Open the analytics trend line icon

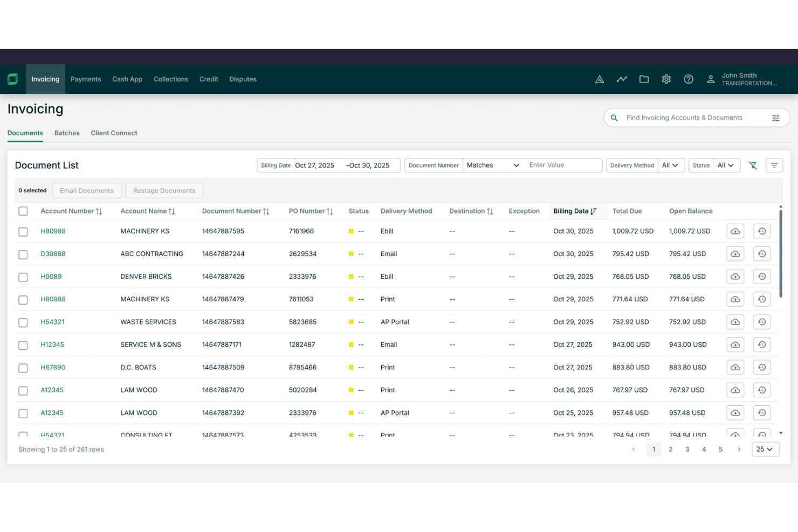point(622,79)
